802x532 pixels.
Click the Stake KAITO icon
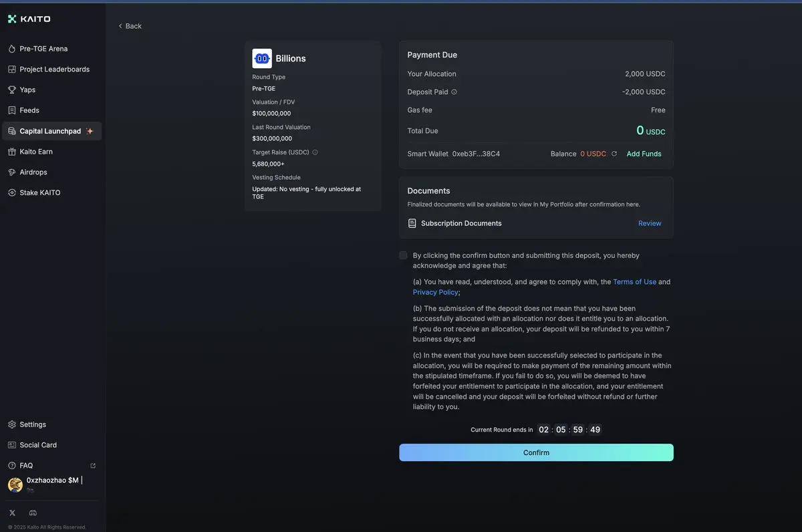[x=12, y=192]
